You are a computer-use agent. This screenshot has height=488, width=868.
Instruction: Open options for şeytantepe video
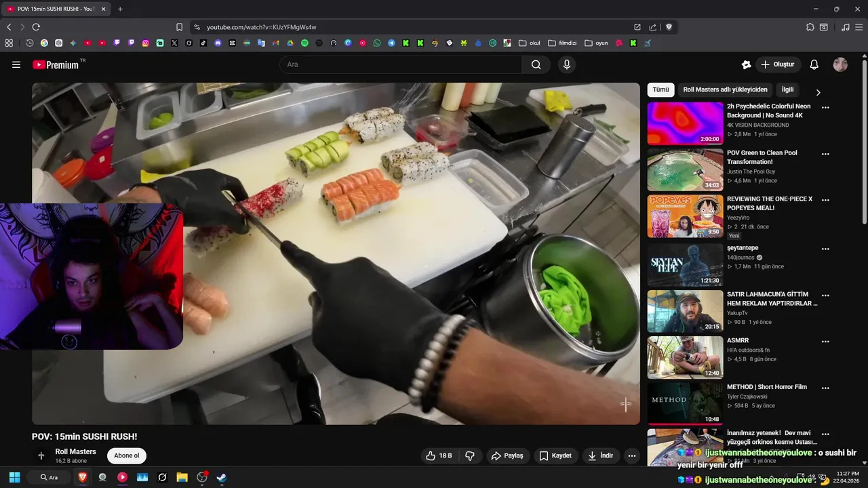[825, 249]
